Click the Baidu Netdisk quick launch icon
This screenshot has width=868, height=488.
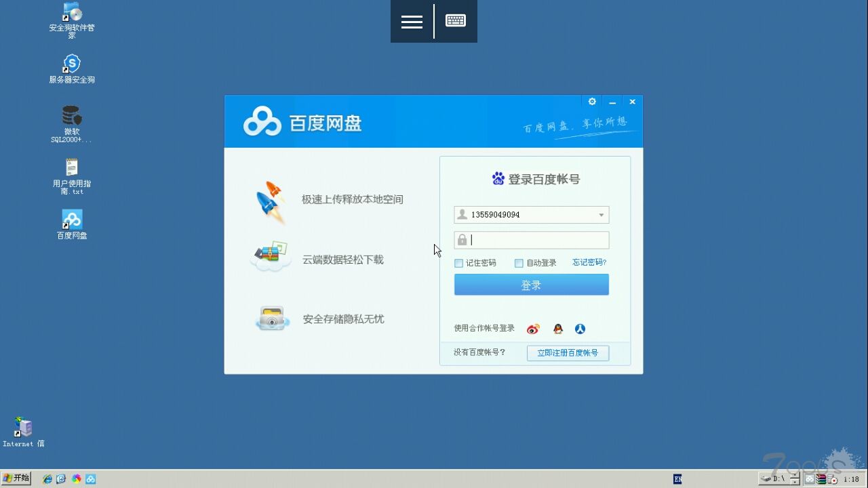click(90, 479)
